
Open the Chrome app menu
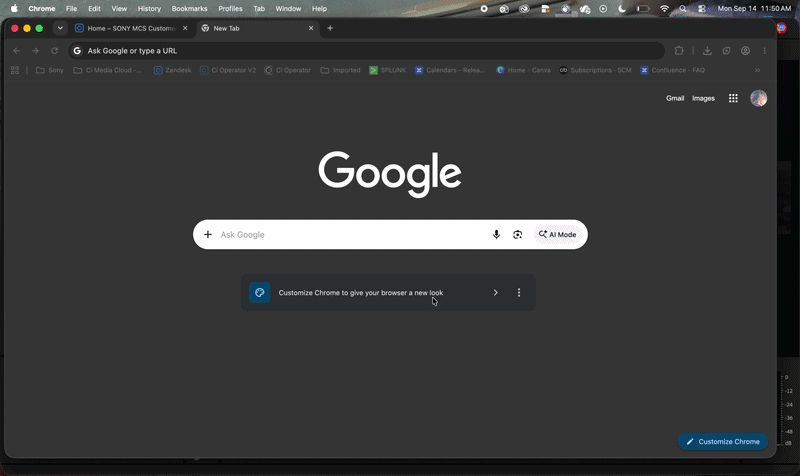pos(42,9)
